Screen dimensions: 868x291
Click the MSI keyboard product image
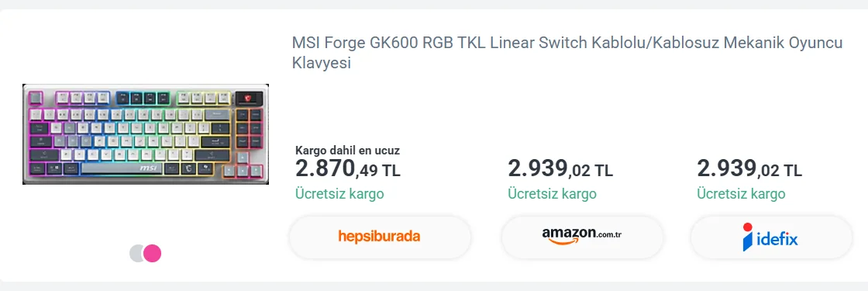pos(146,134)
